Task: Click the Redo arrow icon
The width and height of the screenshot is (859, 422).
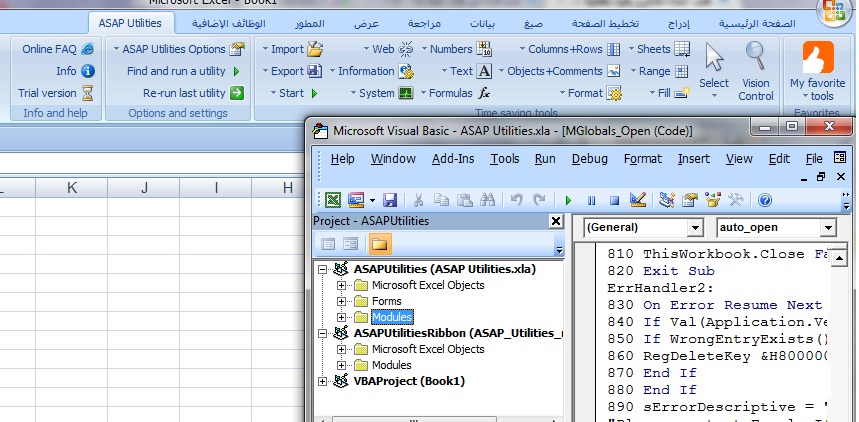Action: [539, 200]
